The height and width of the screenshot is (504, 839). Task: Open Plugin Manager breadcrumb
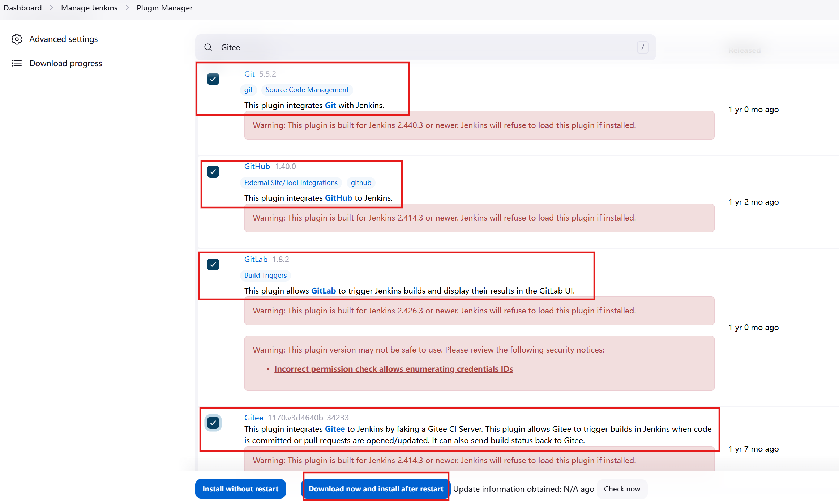[164, 8]
